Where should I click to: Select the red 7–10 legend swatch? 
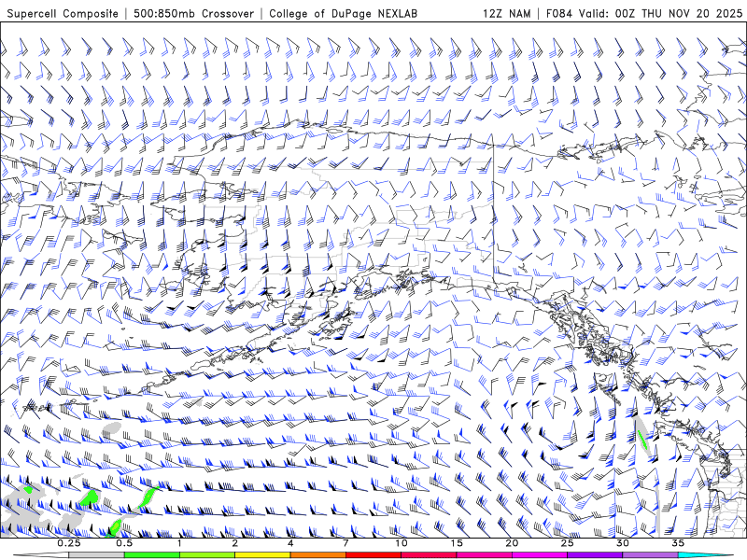[x=373, y=555]
